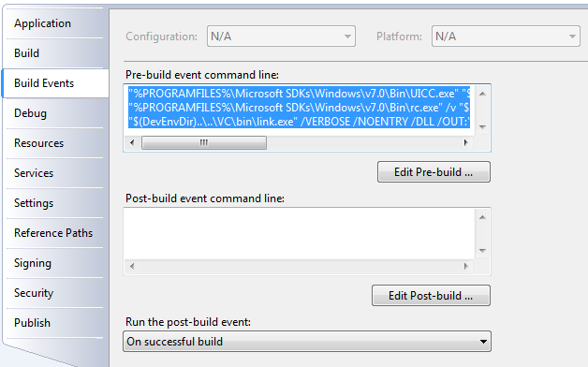588x367 pixels.
Task: Click inside the Post-build event command line box
Action: pyautogui.click(x=300, y=233)
